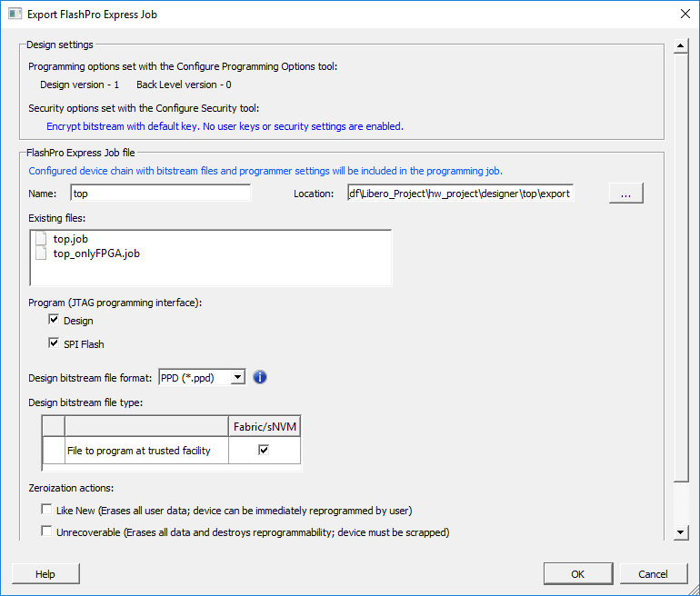Click the blue info icon beside bitstream format
The width and height of the screenshot is (700, 596).
click(x=260, y=377)
